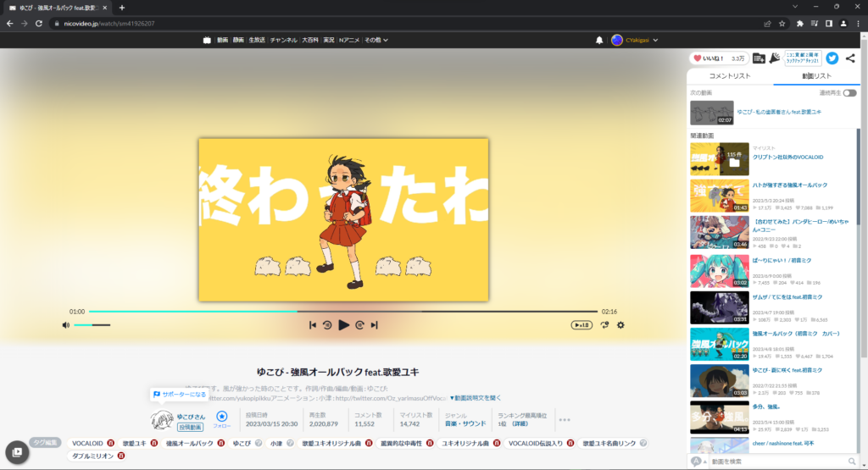
Task: Click the タグ編集 button
Action: 45,442
